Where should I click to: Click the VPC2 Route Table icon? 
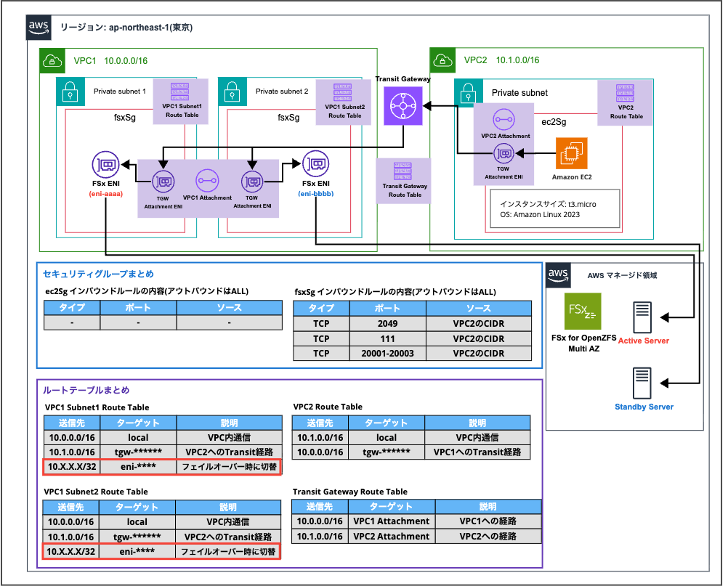[x=625, y=94]
